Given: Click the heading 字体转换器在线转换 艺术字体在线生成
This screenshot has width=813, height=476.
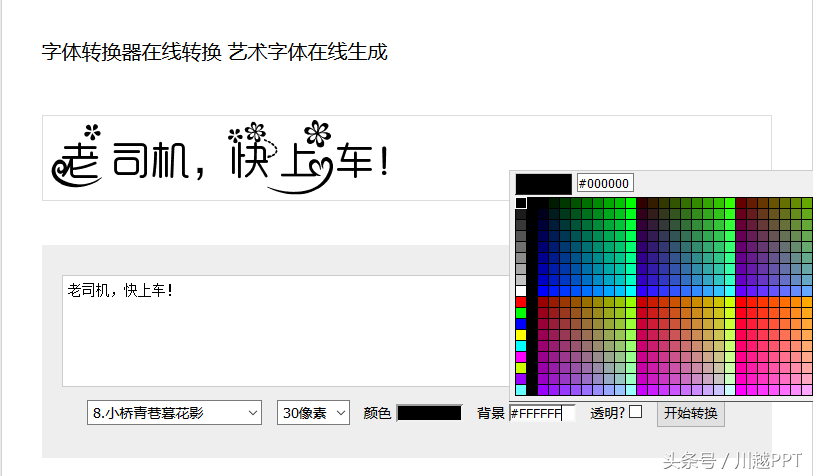Looking at the screenshot, I should 215,52.
